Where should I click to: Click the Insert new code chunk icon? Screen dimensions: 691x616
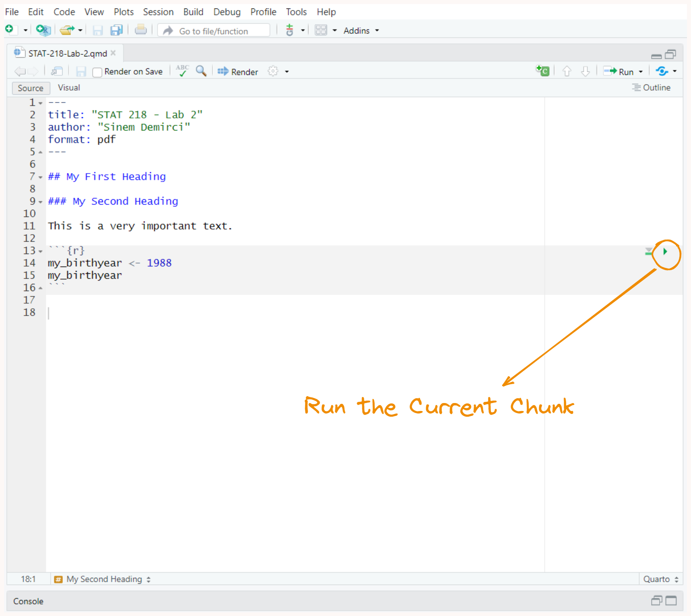[x=542, y=71]
